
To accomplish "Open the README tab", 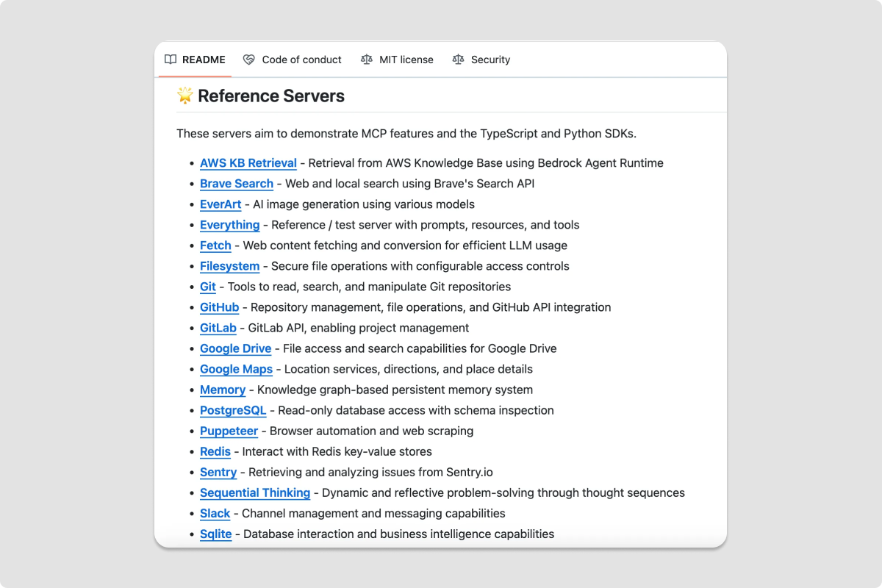I will 195,60.
